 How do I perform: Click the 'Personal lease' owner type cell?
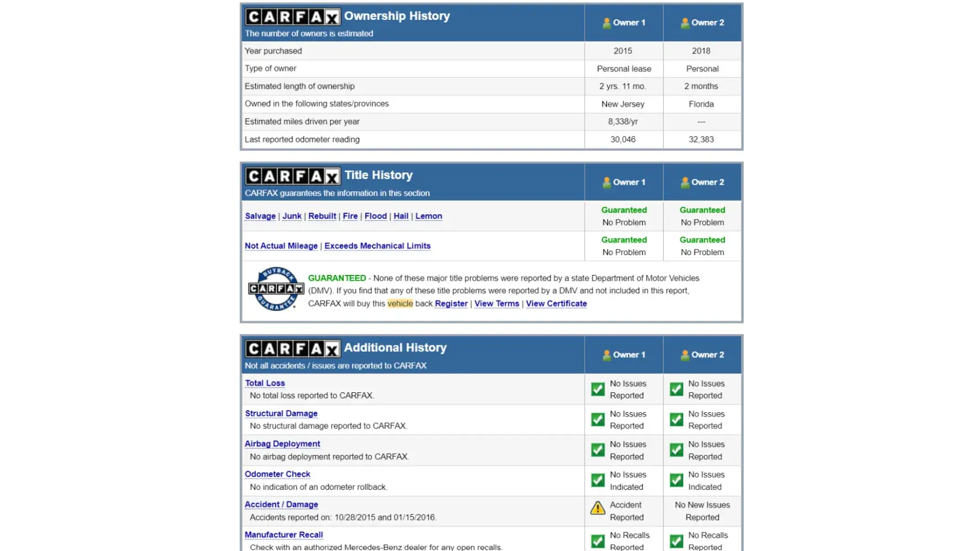pos(624,69)
